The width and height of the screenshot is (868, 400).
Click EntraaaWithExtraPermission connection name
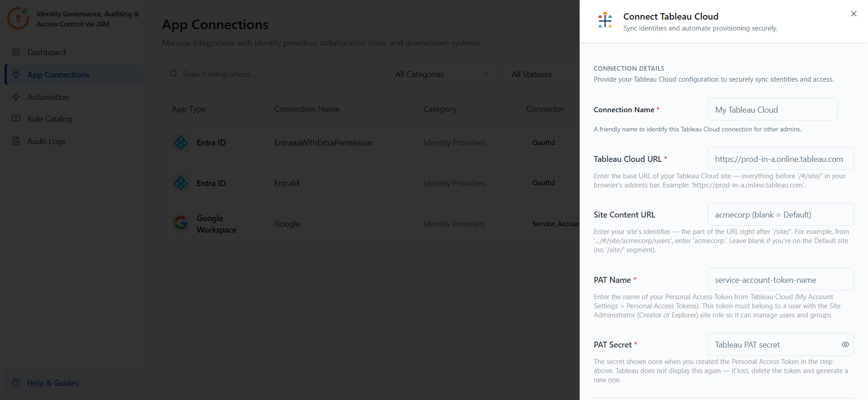coord(323,142)
